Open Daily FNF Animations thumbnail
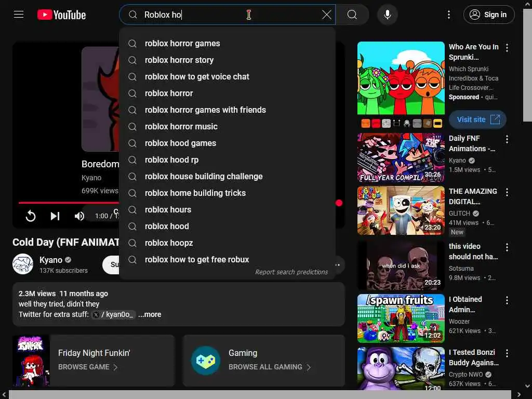This screenshot has width=532, height=399. pyautogui.click(x=401, y=157)
